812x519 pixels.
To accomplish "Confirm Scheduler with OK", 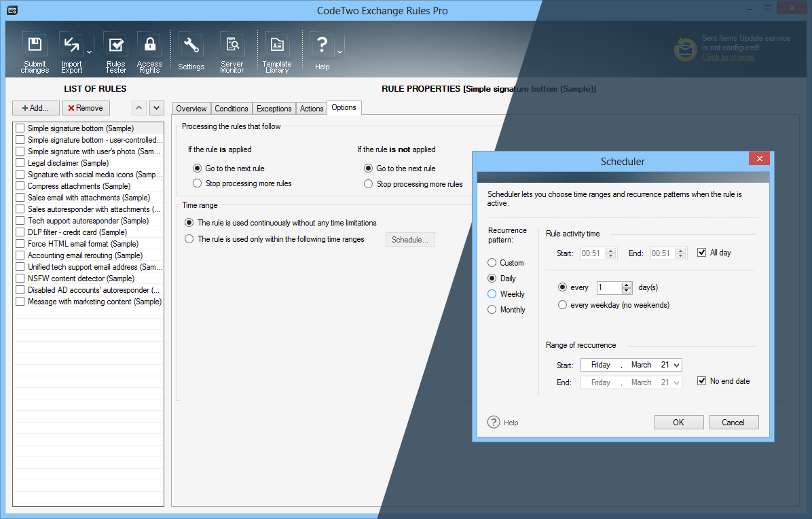I will 678,422.
